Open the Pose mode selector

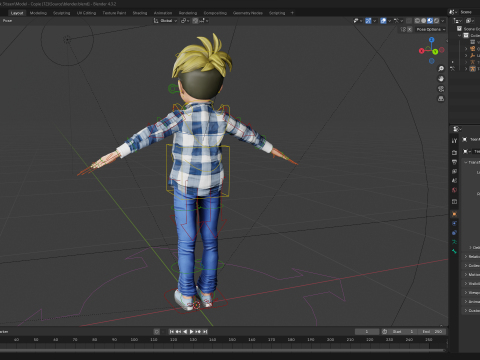click(7, 21)
